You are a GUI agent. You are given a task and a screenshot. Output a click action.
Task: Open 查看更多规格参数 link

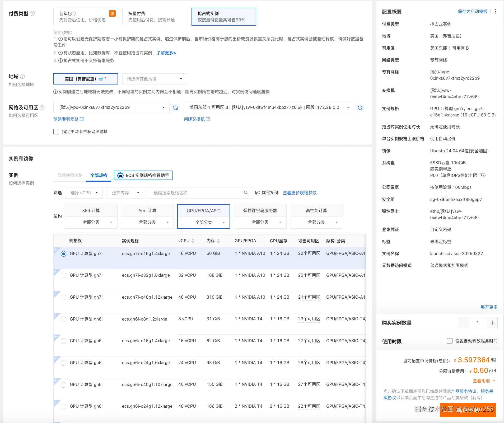coord(300,193)
